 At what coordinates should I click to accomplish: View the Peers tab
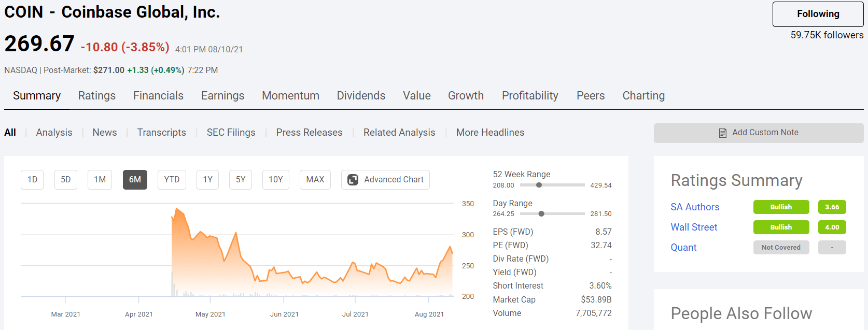point(591,96)
